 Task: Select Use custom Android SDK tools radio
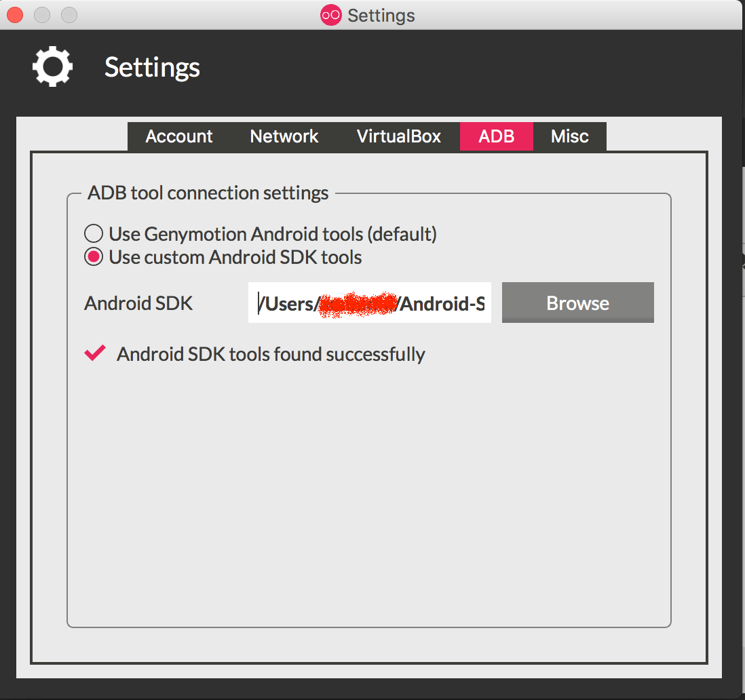pos(94,257)
